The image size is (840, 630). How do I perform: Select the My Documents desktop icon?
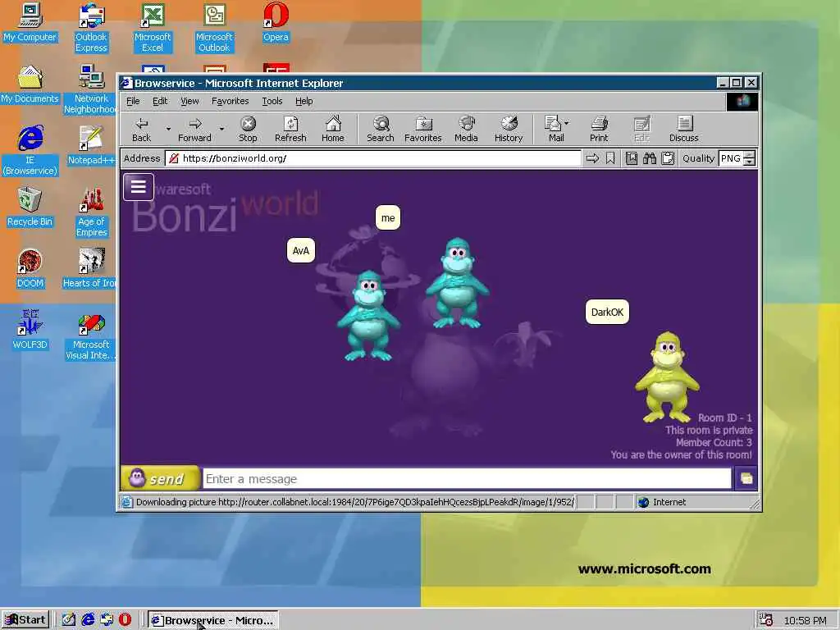pos(30,84)
